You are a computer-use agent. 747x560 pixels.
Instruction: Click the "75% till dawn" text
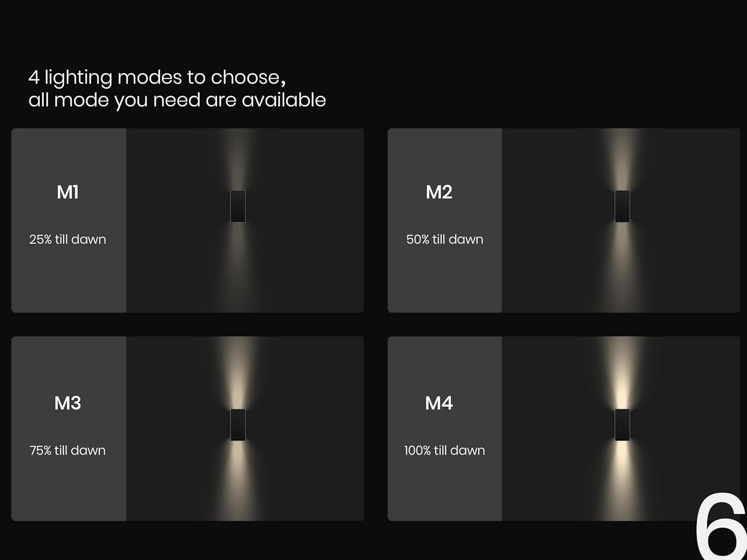click(68, 450)
